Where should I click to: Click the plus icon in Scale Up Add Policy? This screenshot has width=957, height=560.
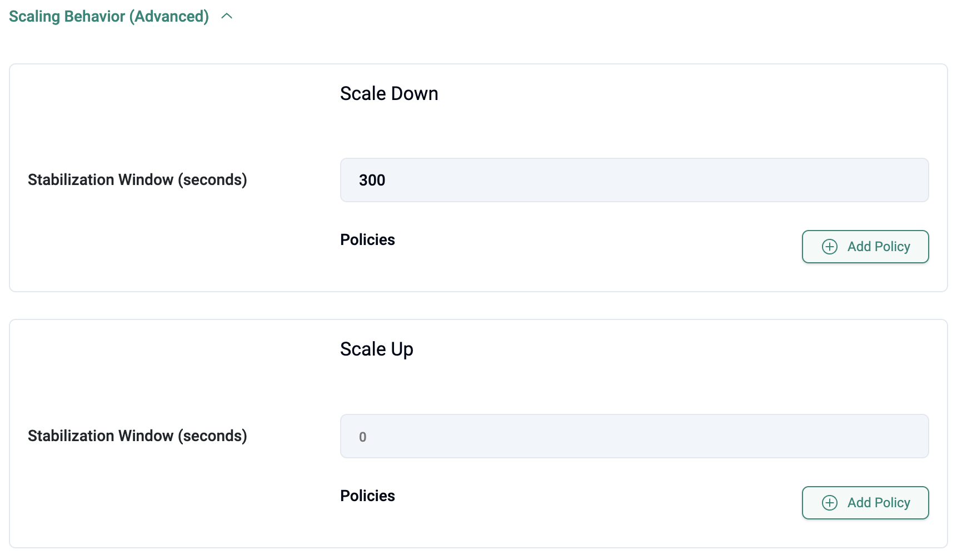click(829, 503)
